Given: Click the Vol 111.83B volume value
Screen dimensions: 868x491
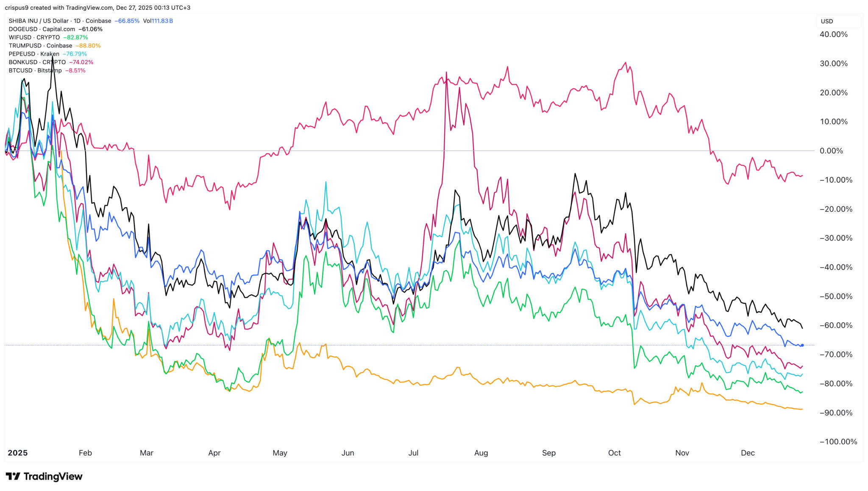Looking at the screenshot, I should 158,21.
